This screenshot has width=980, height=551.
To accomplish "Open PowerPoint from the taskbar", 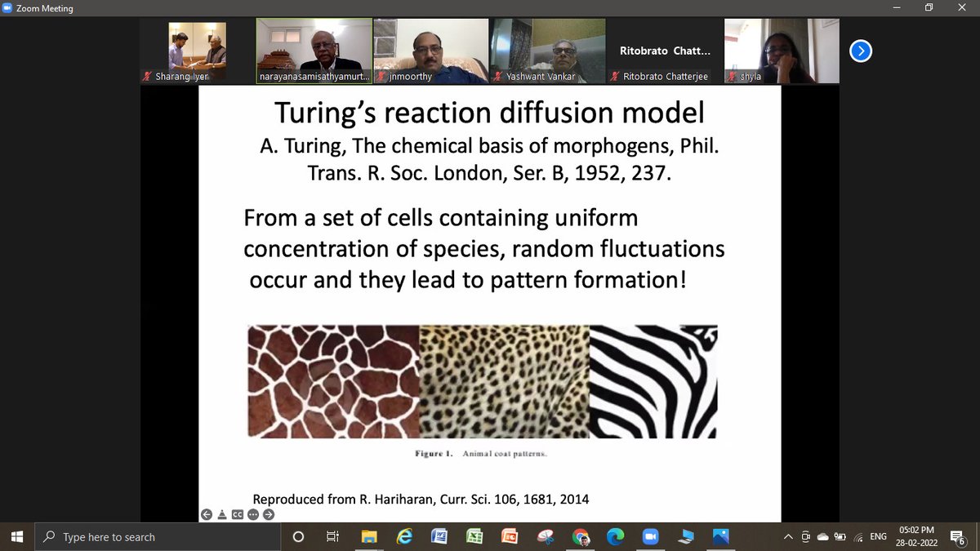I will (510, 536).
